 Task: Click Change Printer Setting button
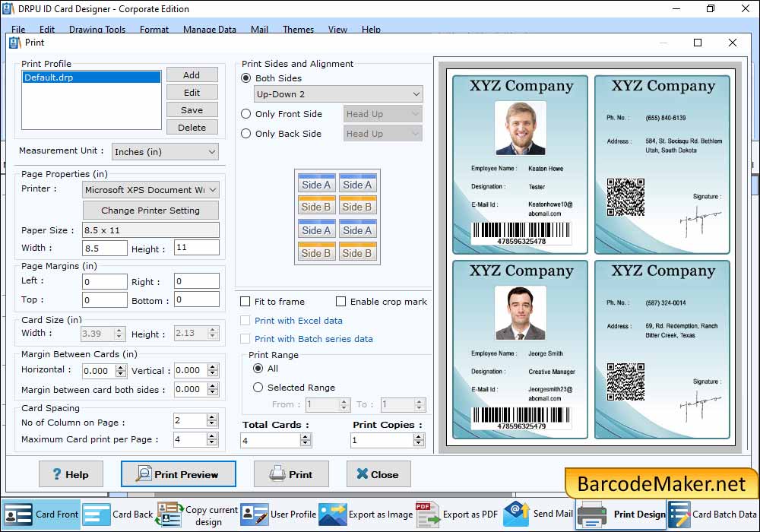150,211
